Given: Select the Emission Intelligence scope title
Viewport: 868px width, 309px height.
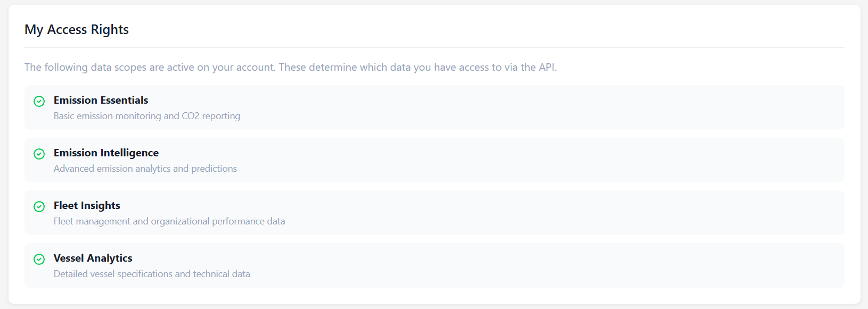Looking at the screenshot, I should [x=106, y=153].
